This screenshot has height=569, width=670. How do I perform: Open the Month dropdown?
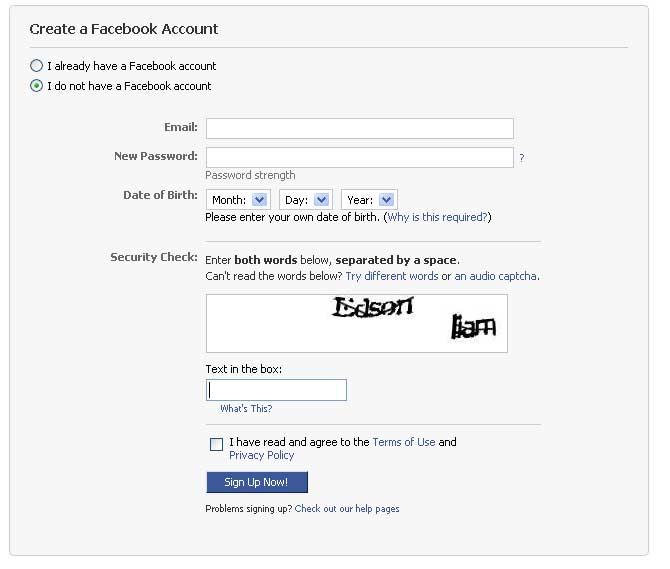[238, 199]
